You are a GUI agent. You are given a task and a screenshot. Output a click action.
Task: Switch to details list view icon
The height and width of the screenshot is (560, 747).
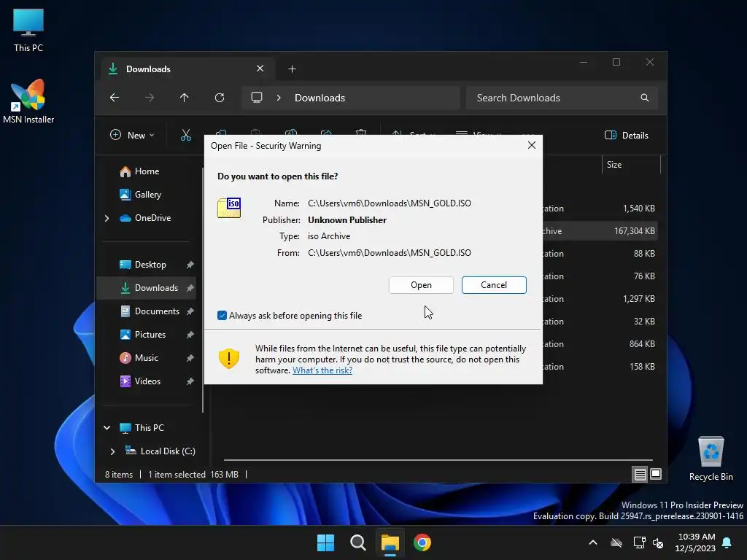pos(640,474)
